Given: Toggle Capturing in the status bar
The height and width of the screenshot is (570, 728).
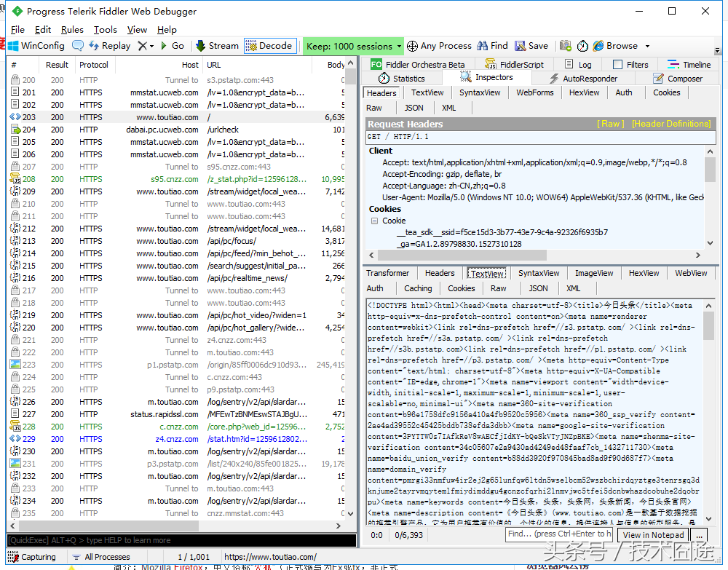Looking at the screenshot, I should point(31,557).
